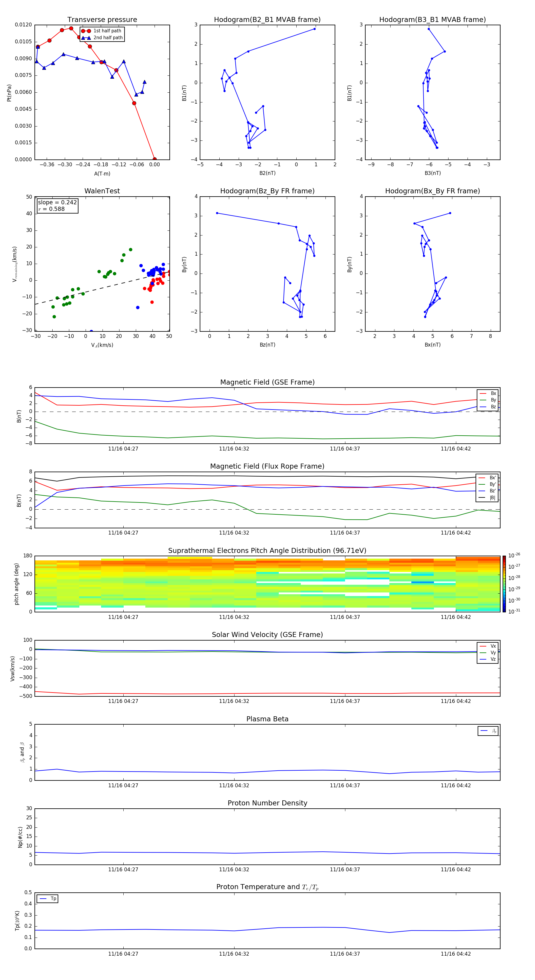Select the 'Pt(nPa)' y-axis label
The height and width of the screenshot is (980, 535).
click(x=9, y=93)
